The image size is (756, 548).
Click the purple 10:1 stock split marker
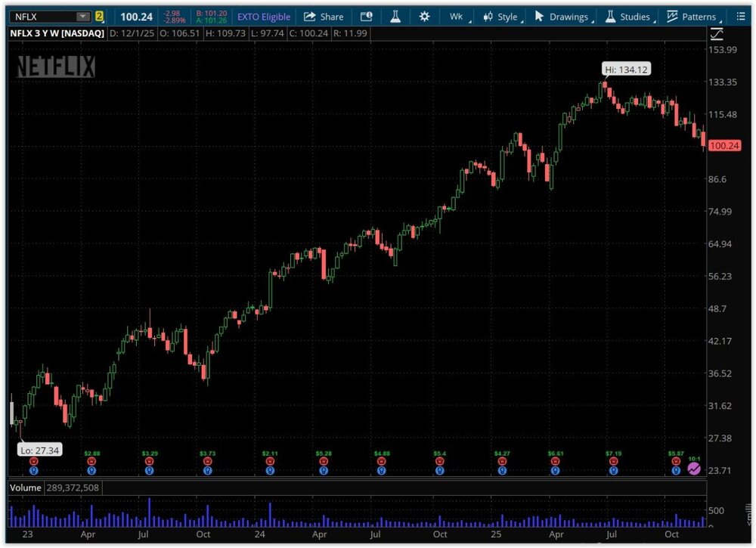(x=694, y=469)
